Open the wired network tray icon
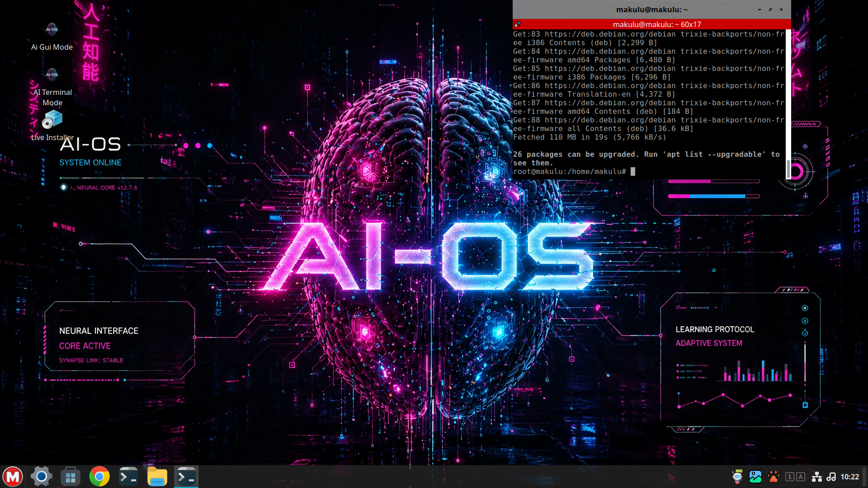 [817, 477]
